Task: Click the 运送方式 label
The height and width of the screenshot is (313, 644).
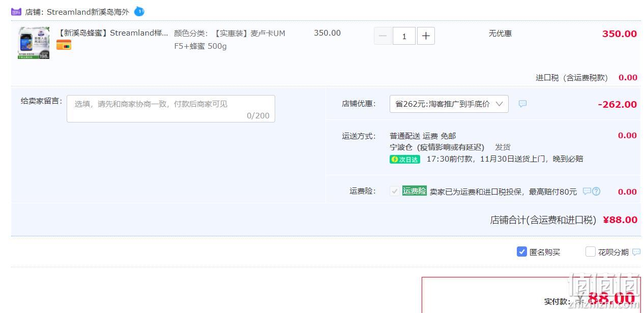Action: click(359, 136)
